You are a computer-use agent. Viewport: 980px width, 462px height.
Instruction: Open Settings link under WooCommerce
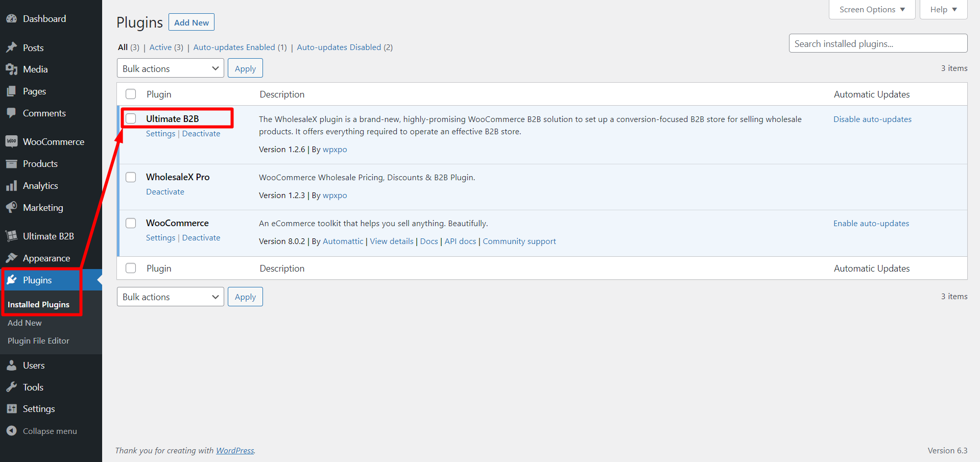click(x=160, y=238)
